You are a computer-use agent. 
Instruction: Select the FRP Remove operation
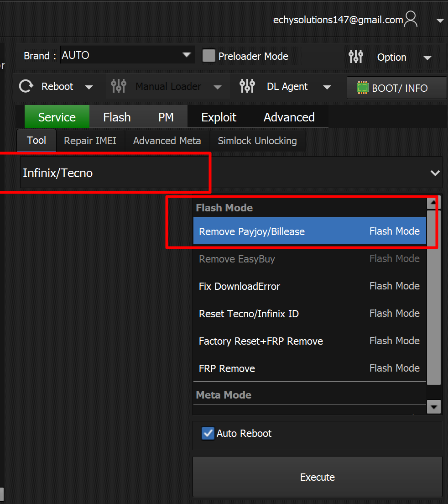click(310, 368)
